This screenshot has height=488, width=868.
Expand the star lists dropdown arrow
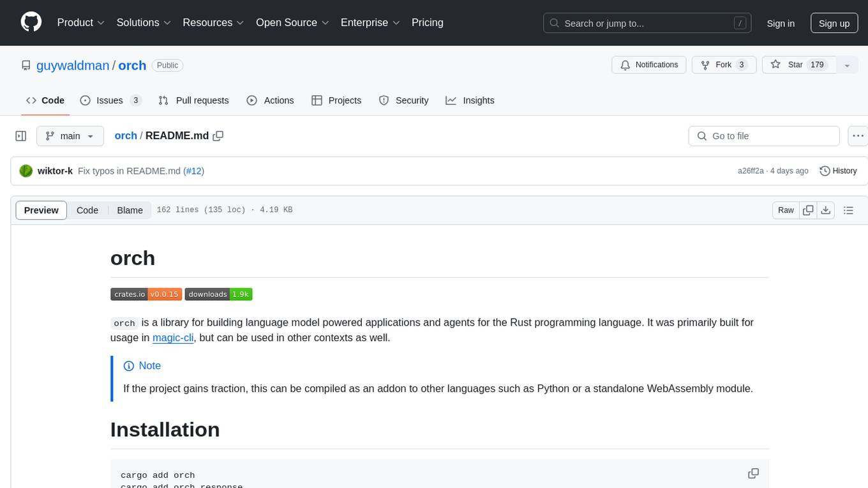click(x=847, y=65)
